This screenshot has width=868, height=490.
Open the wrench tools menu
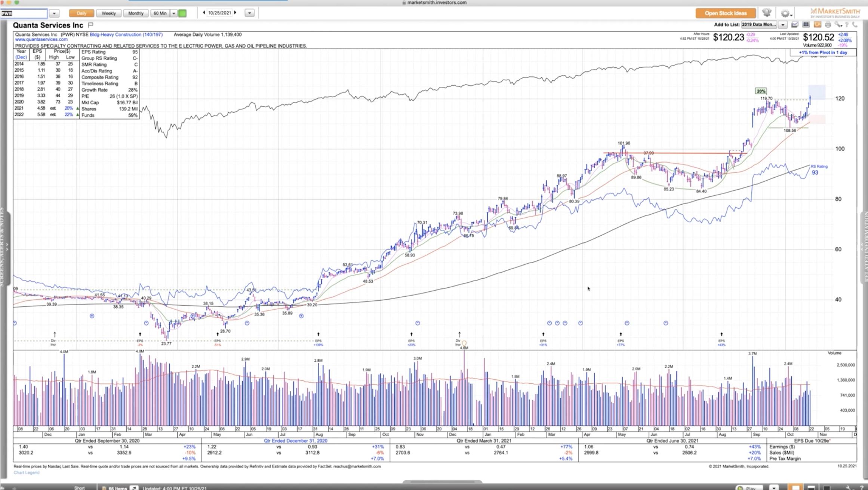[x=838, y=25]
